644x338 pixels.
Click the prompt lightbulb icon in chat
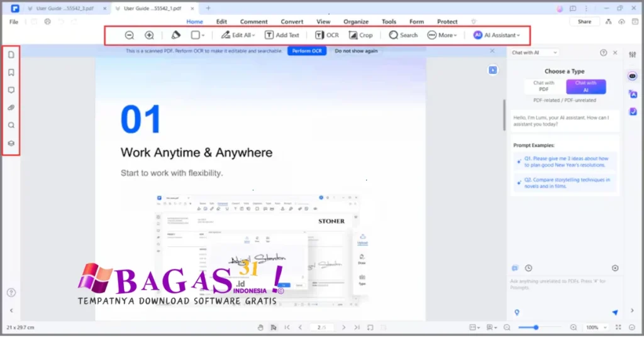tap(517, 313)
